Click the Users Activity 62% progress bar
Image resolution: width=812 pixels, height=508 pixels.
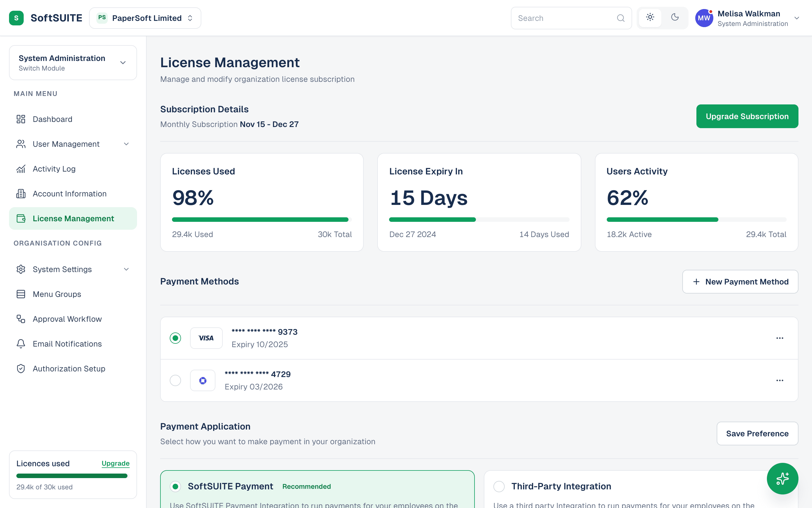(x=696, y=219)
